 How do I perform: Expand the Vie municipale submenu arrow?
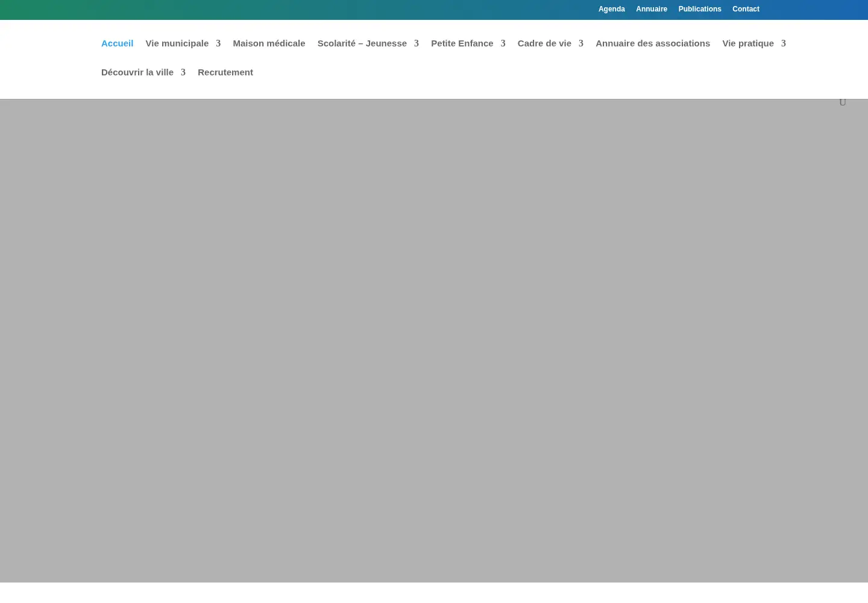(218, 43)
